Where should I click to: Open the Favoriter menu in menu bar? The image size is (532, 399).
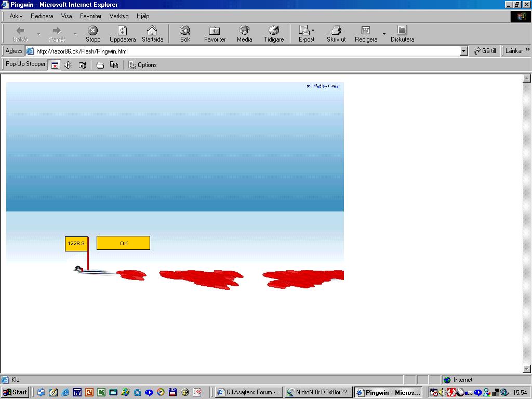pyautogui.click(x=90, y=16)
